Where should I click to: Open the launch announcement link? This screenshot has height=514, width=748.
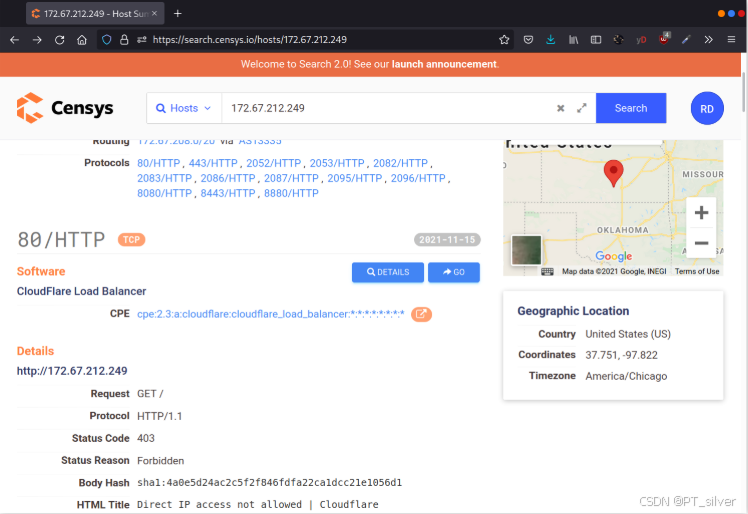pyautogui.click(x=444, y=64)
